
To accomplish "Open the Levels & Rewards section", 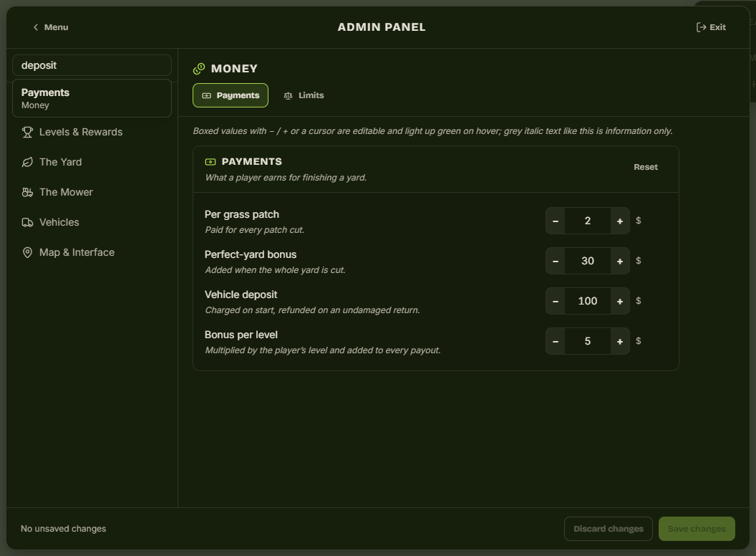I will 92,133.
